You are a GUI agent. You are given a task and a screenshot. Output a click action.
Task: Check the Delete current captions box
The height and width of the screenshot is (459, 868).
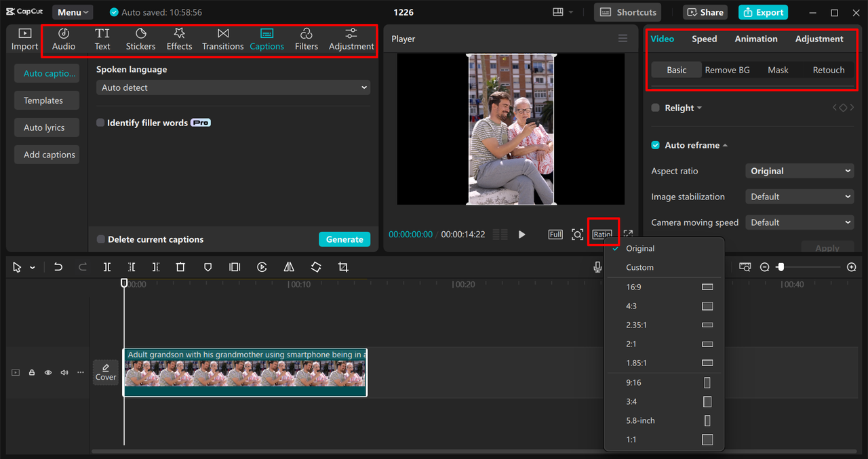click(101, 239)
